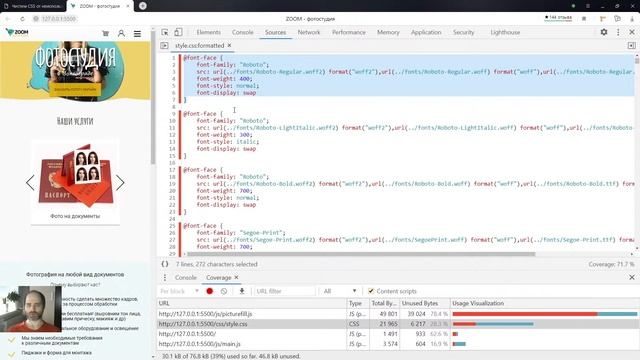
Task: Click line number 17 in the gutter
Action: 172,170
